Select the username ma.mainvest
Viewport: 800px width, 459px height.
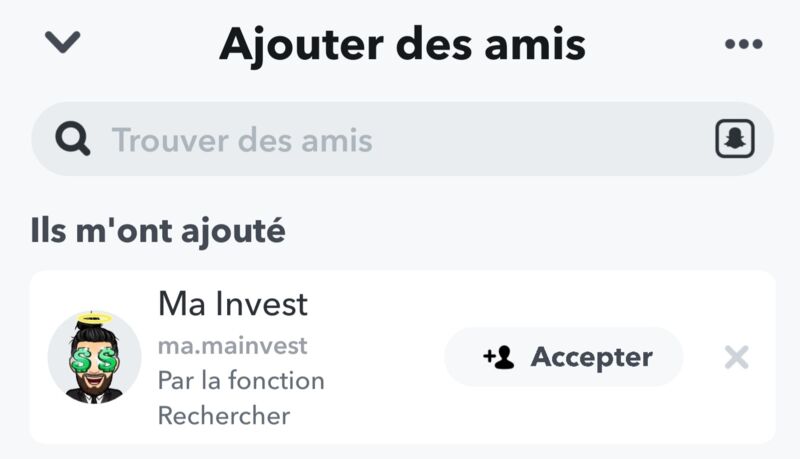pos(233,346)
